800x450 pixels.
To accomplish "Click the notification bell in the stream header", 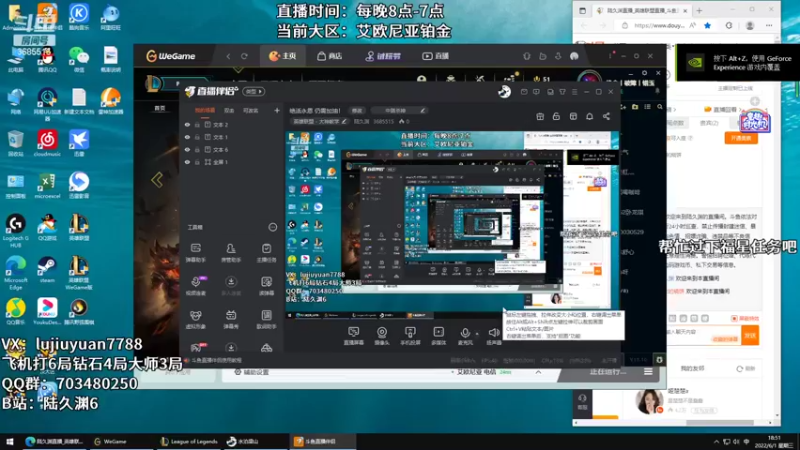I will click(589, 116).
